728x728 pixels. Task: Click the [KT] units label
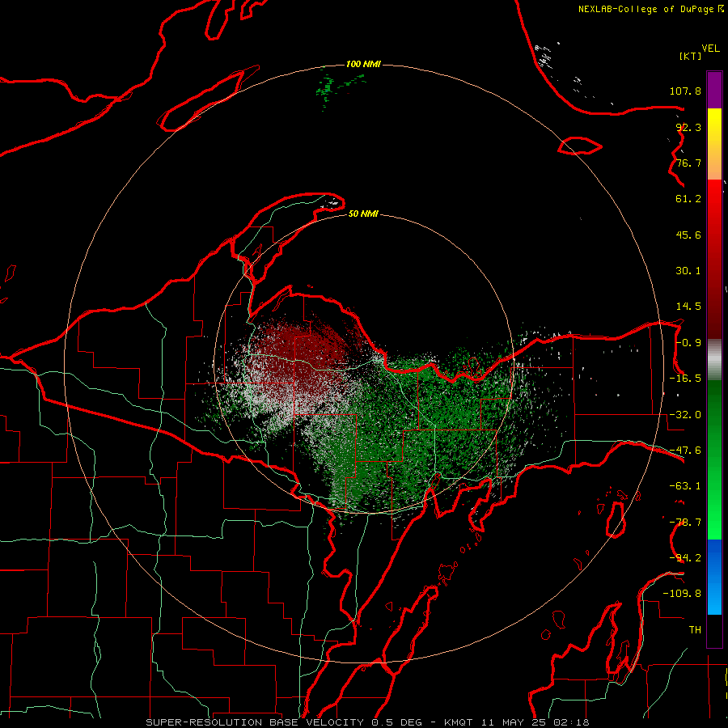691,56
